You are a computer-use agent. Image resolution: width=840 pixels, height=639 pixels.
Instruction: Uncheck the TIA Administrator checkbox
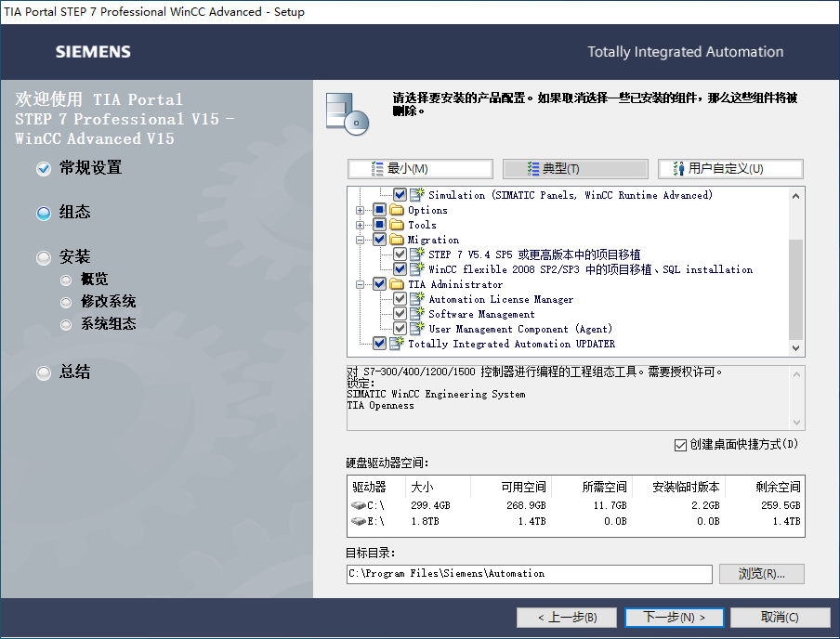379,284
